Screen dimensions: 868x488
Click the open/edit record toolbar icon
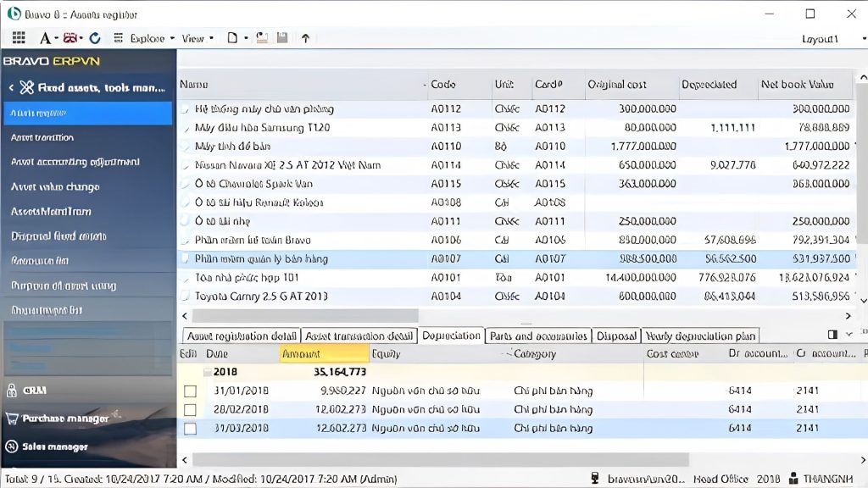point(262,38)
